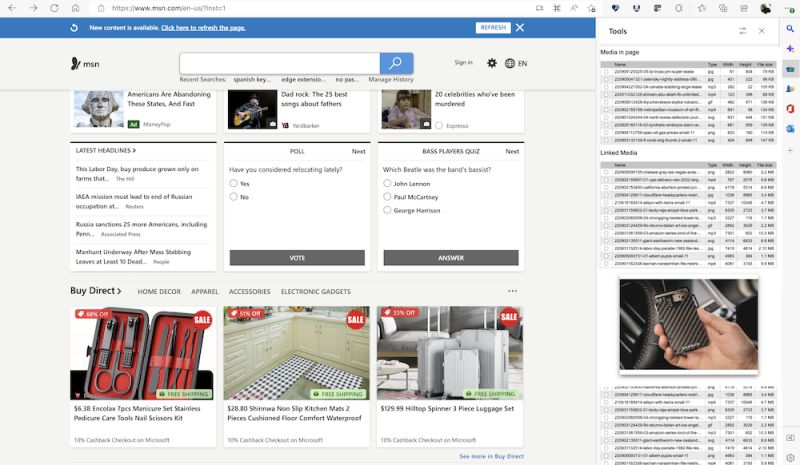800x465 pixels.
Task: Click the Sign in link
Action: (x=463, y=62)
